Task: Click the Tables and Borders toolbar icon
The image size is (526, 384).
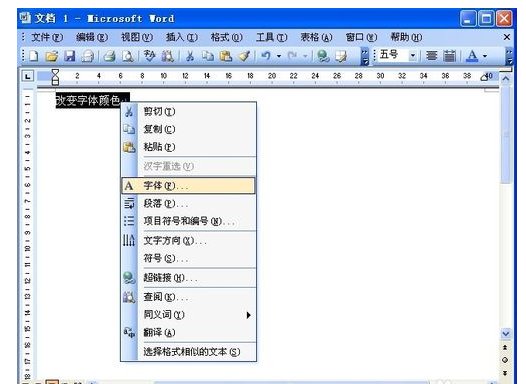Action: tap(341, 56)
